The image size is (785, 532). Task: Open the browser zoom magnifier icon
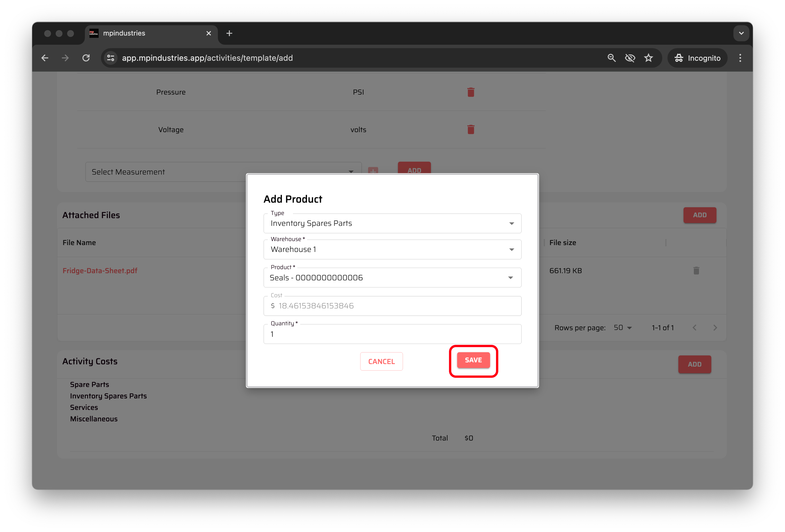(611, 58)
